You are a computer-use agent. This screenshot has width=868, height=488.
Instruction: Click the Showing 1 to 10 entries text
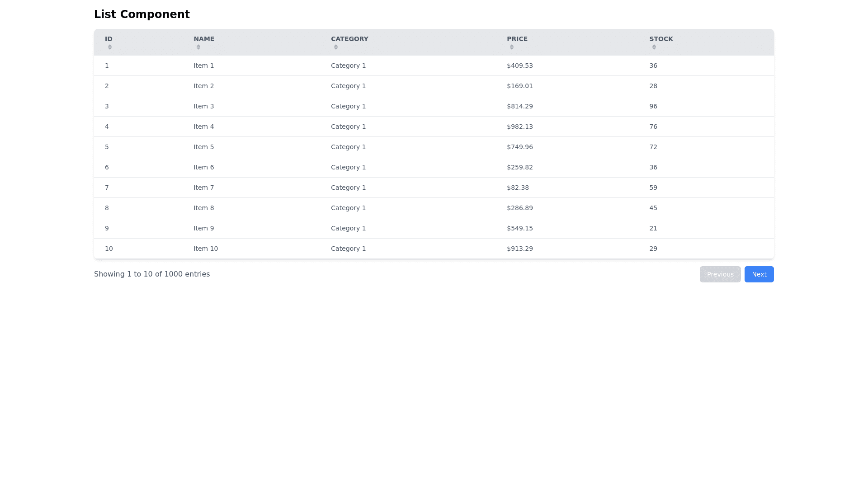[x=151, y=274]
